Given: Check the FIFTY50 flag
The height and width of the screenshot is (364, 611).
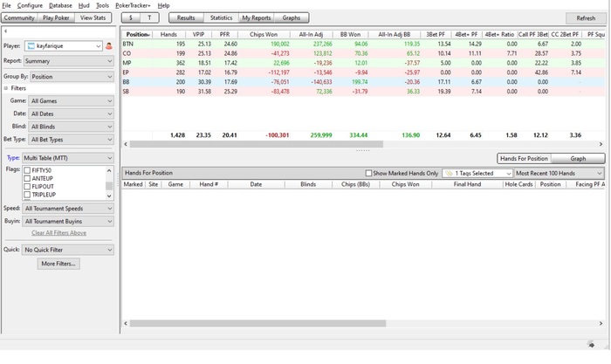Looking at the screenshot, I should [27, 170].
